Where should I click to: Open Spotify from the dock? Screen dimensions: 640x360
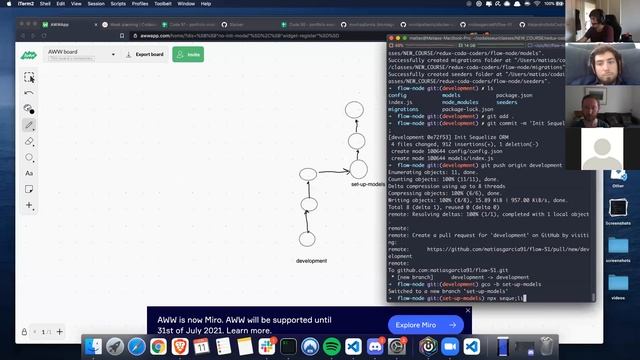(331, 347)
